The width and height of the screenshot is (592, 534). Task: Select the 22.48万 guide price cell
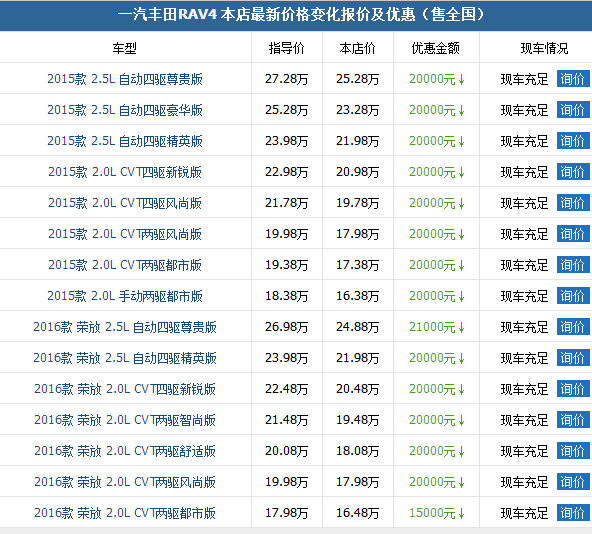tap(287, 389)
